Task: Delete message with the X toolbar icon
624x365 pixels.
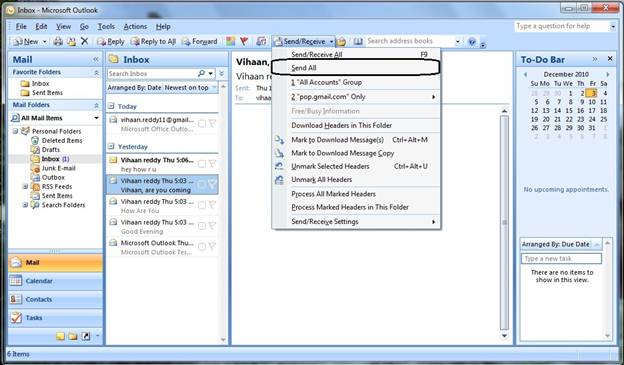Action: pos(84,41)
